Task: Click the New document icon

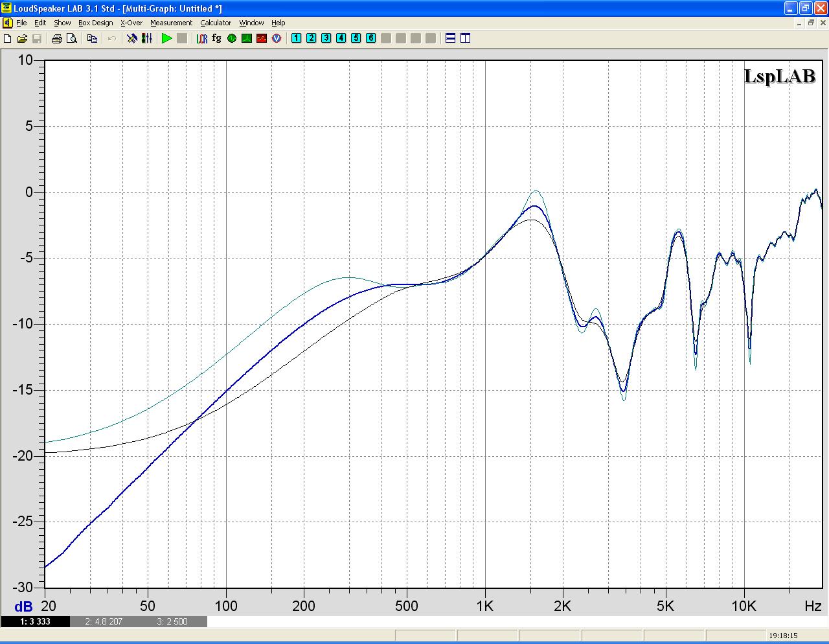Action: tap(8, 39)
